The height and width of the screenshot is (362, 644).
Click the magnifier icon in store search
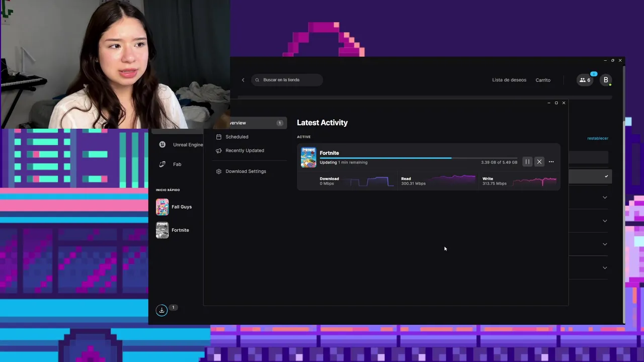tap(257, 80)
